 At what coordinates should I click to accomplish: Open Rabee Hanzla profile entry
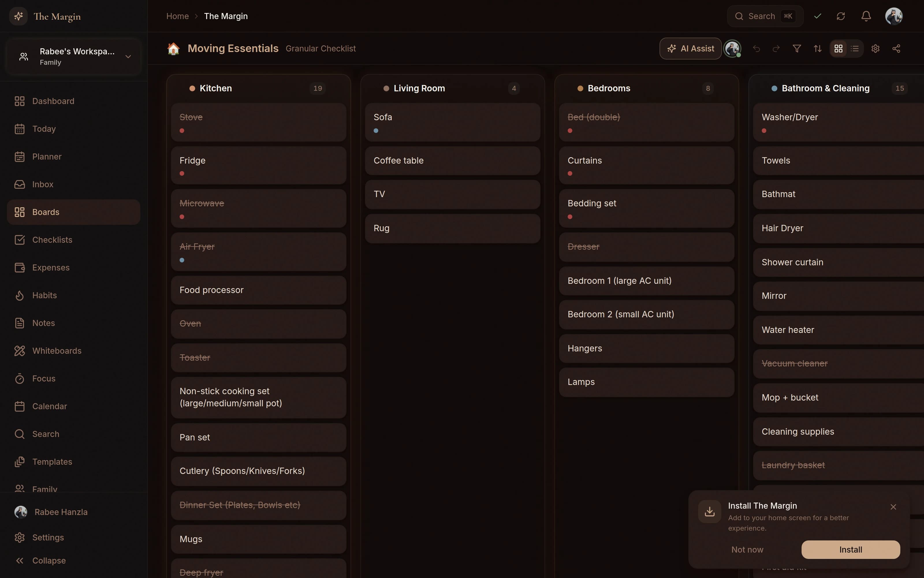point(73,512)
